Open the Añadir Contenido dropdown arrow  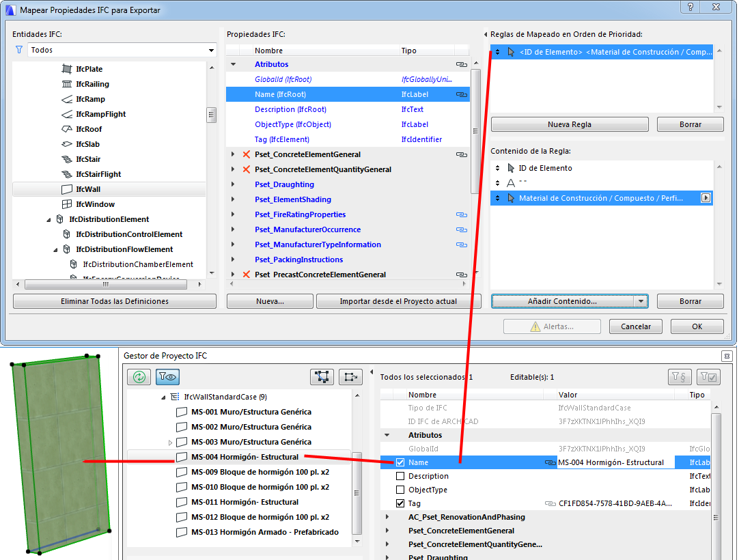641,301
